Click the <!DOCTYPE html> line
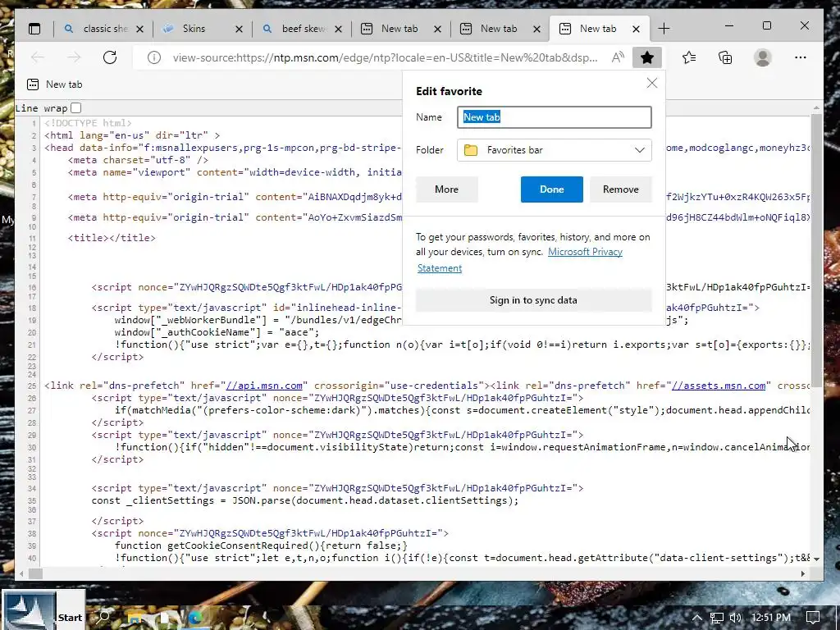Viewport: 840px width, 630px height. click(x=88, y=123)
